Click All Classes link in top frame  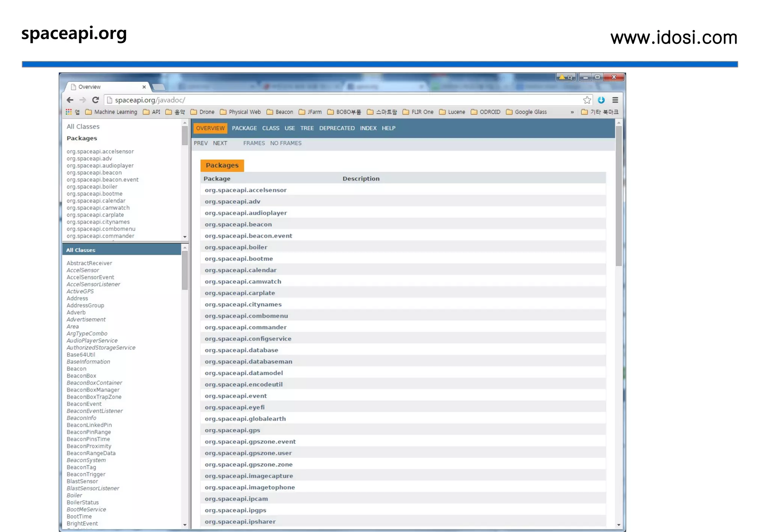[x=83, y=126]
